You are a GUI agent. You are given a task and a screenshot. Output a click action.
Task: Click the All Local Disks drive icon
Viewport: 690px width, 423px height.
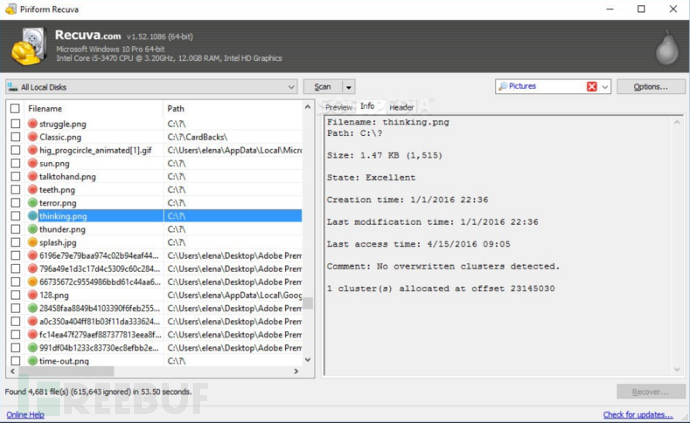[12, 87]
